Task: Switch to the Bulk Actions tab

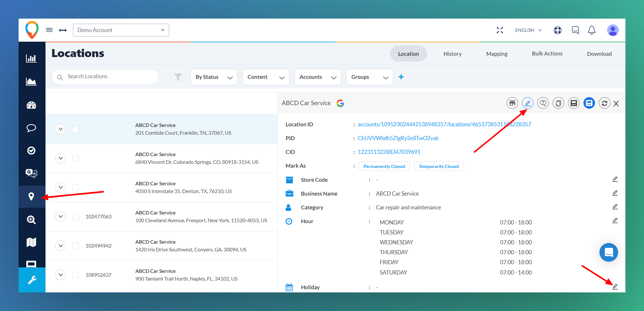Action: click(547, 54)
